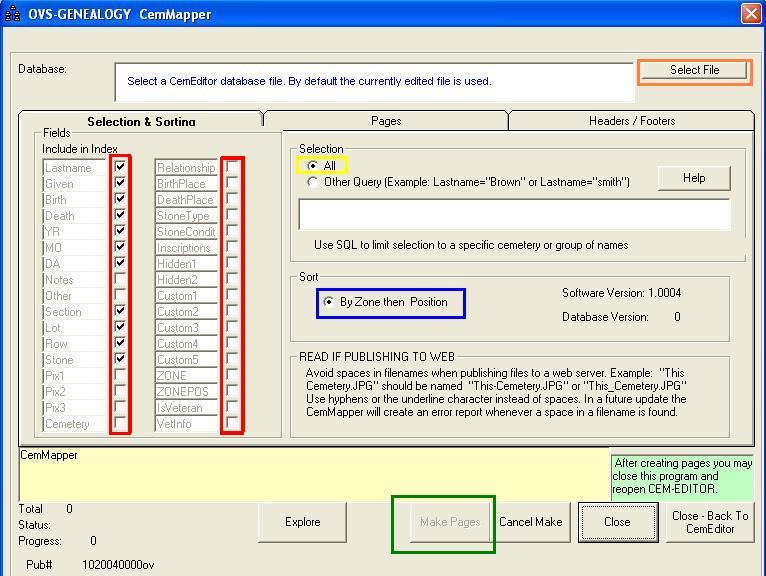Uncheck the Section field checkbox

tap(120, 311)
